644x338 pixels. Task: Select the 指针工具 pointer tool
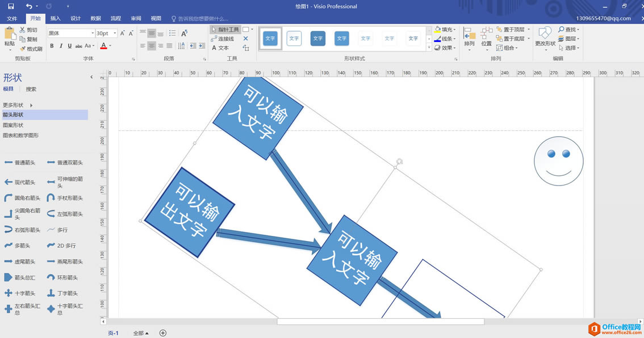pos(225,29)
